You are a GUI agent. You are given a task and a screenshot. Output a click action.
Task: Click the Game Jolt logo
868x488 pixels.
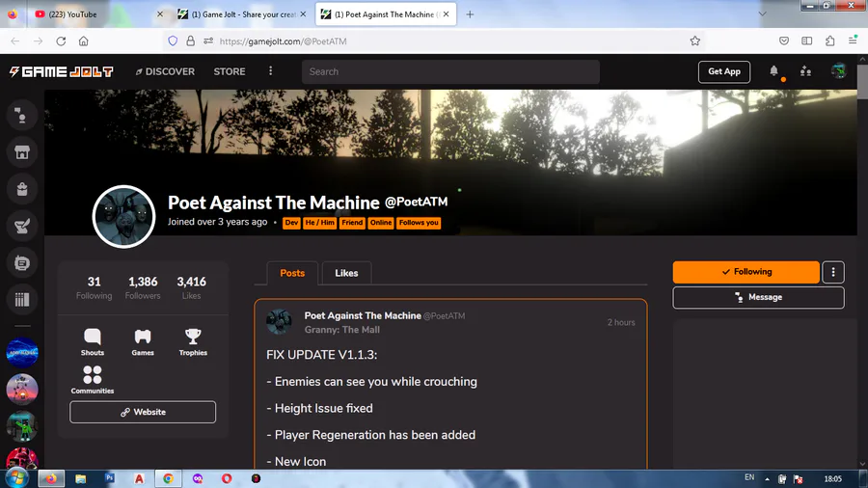tap(62, 72)
